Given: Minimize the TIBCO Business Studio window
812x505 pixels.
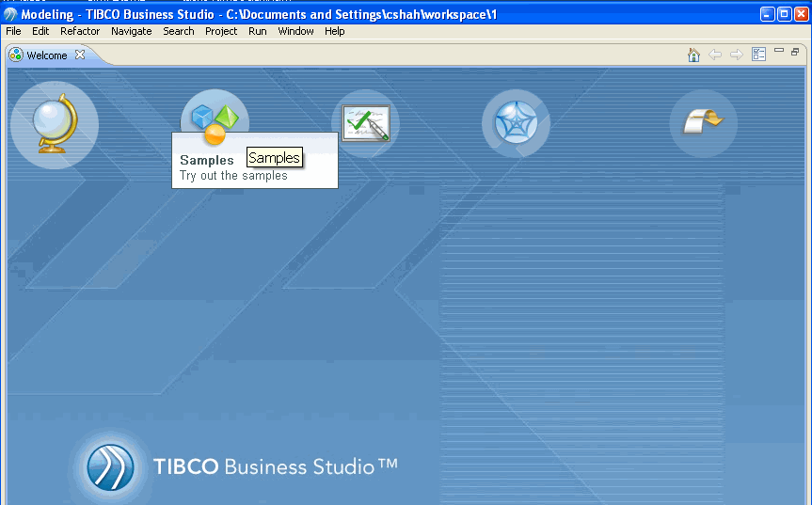Looking at the screenshot, I should click(768, 14).
